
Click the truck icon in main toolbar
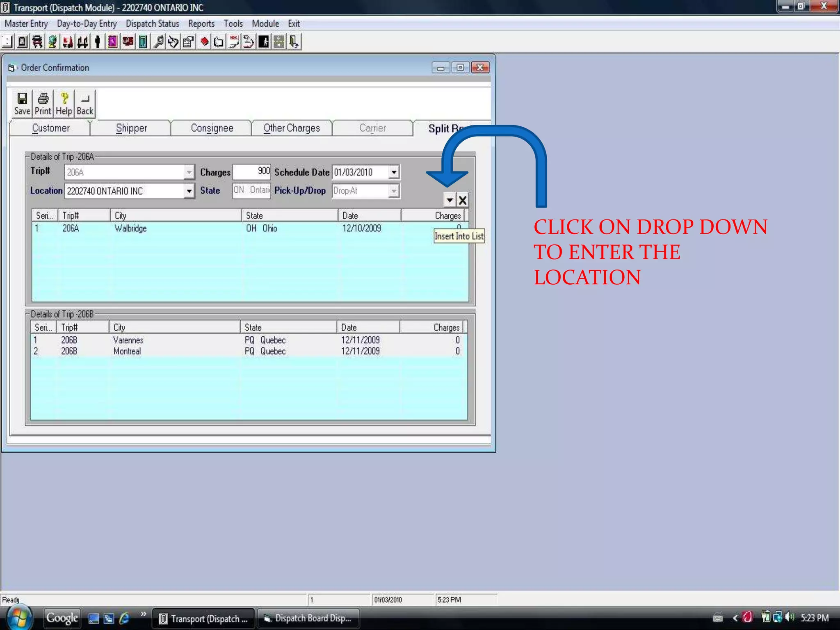[x=37, y=42]
